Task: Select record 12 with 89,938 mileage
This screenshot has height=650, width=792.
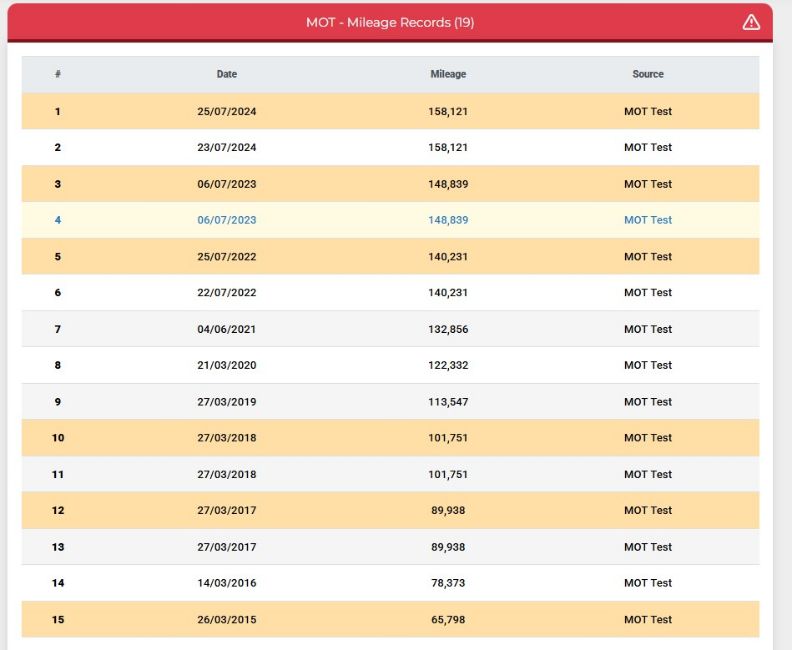Action: pyautogui.click(x=390, y=510)
